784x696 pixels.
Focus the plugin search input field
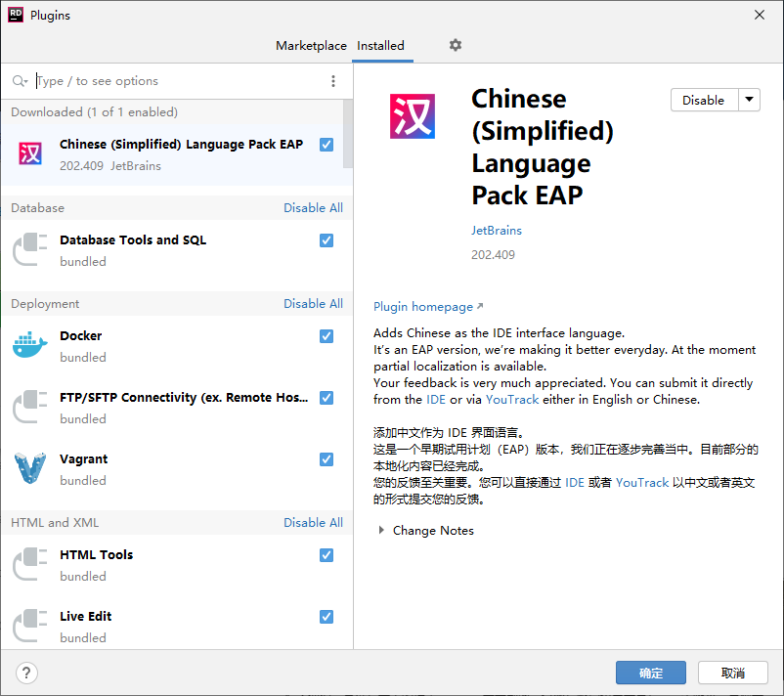click(x=180, y=81)
